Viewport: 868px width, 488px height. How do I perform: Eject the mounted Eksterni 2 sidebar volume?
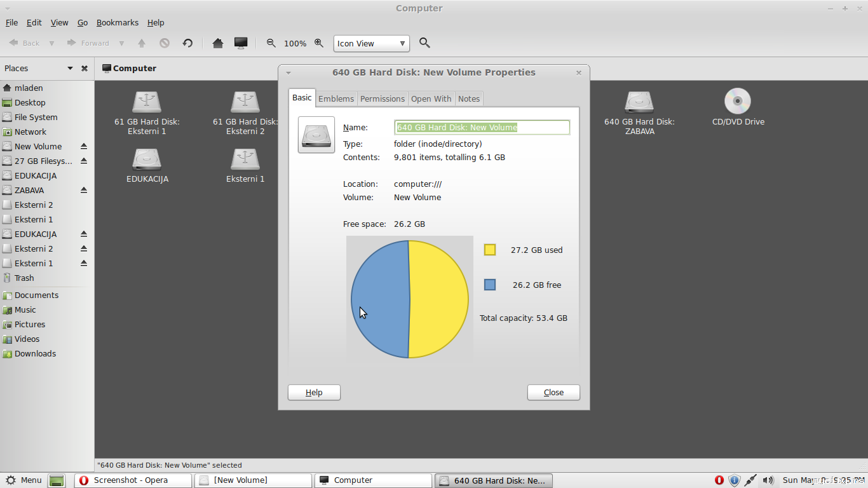(84, 249)
